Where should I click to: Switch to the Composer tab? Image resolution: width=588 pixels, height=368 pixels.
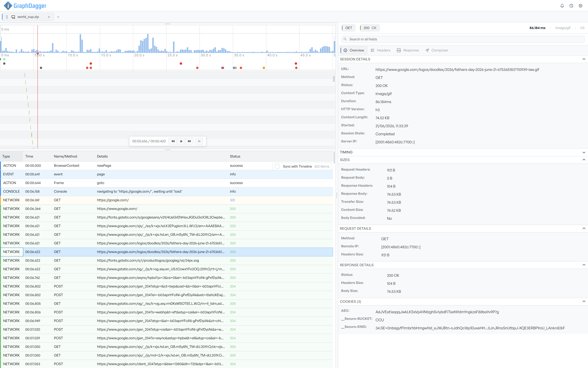point(437,50)
